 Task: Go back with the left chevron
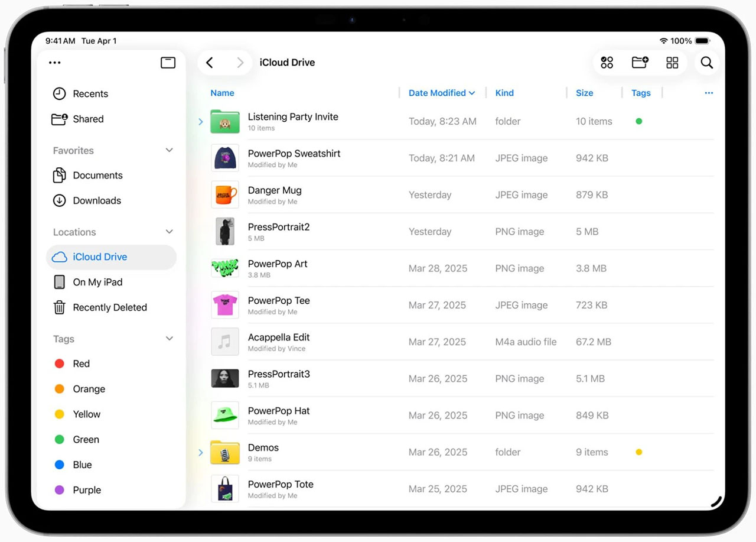click(210, 63)
